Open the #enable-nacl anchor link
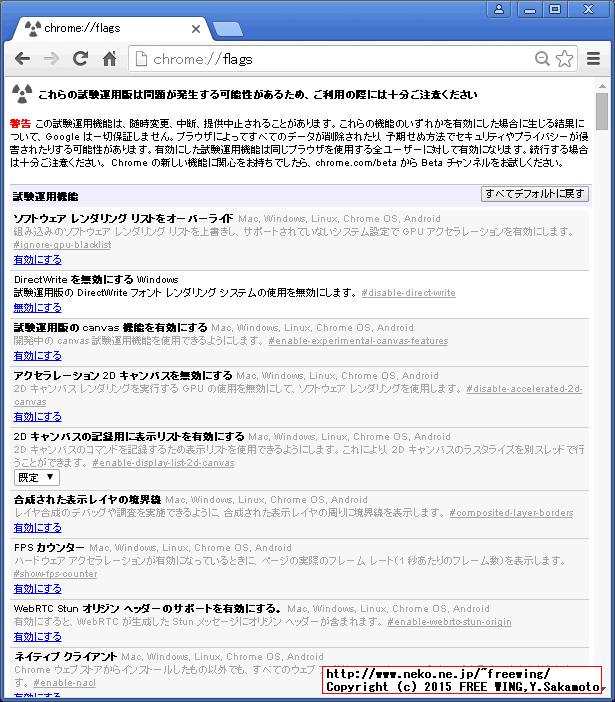The width and height of the screenshot is (615, 702). point(64,682)
